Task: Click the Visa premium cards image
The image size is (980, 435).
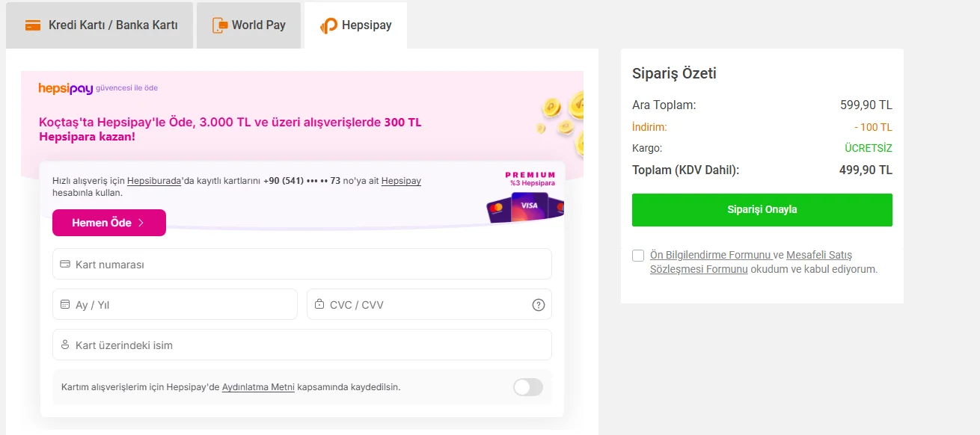Action: coord(525,207)
